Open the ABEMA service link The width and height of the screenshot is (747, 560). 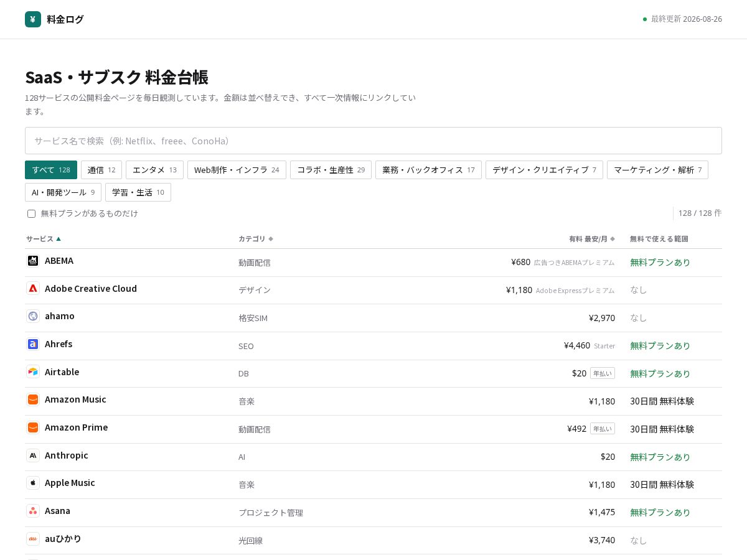pos(59,261)
